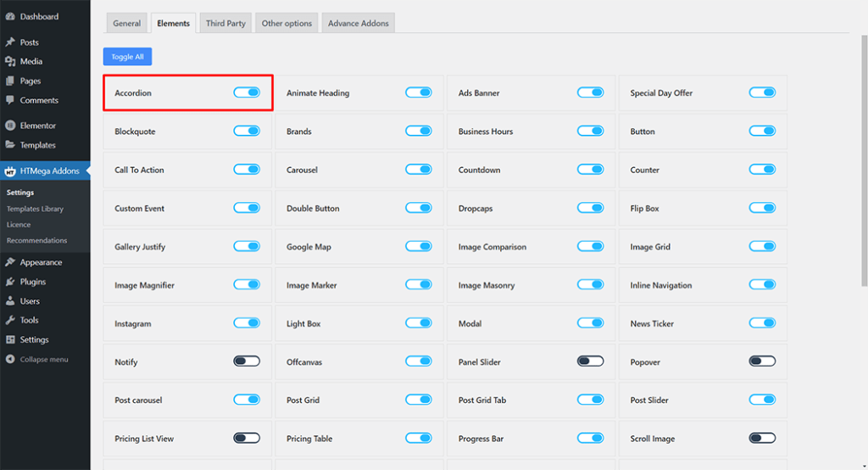
Task: Click the Plugins plug icon
Action: pyautogui.click(x=10, y=282)
